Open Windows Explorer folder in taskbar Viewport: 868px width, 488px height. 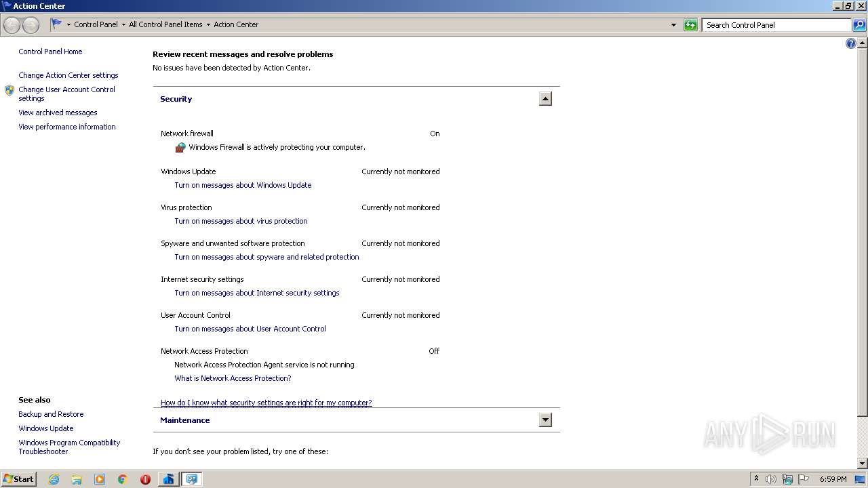pos(77,479)
